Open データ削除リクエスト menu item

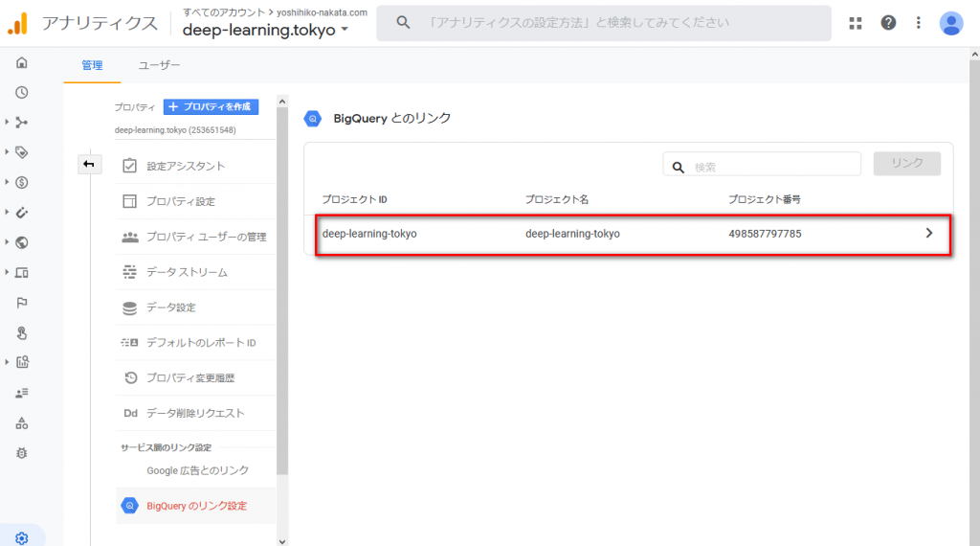[195, 413]
